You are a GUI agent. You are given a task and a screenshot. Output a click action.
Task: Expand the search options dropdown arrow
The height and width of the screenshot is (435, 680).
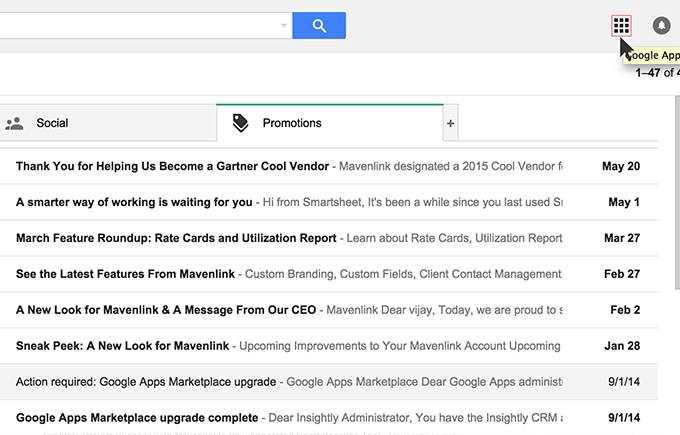click(284, 25)
